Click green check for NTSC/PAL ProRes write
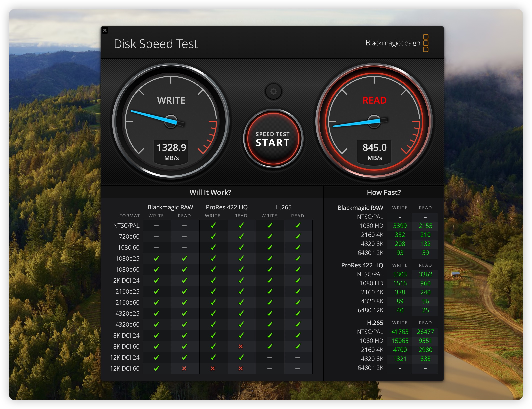 click(213, 225)
